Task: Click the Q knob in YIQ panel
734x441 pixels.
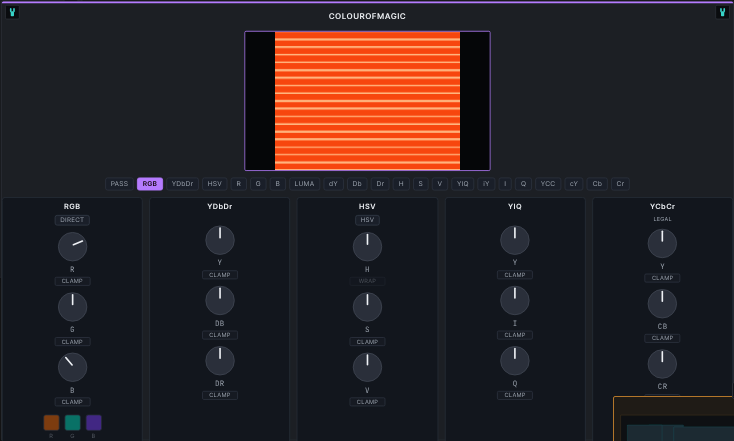Action: point(515,361)
